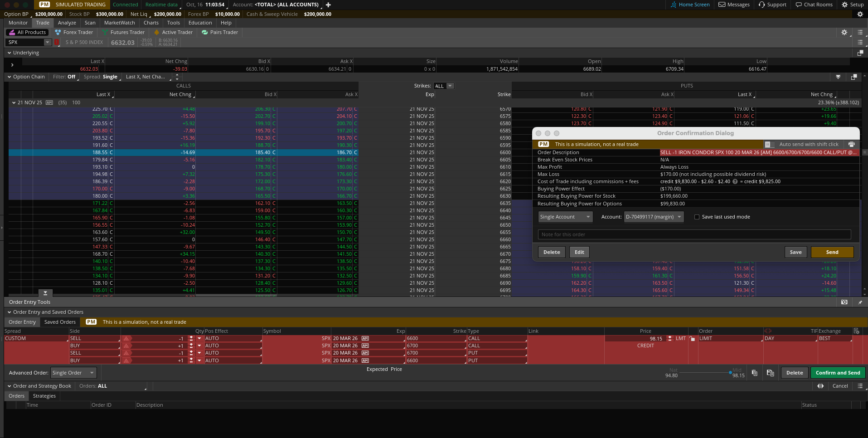Check Save last used mode
The width and height of the screenshot is (868, 438).
tap(697, 217)
